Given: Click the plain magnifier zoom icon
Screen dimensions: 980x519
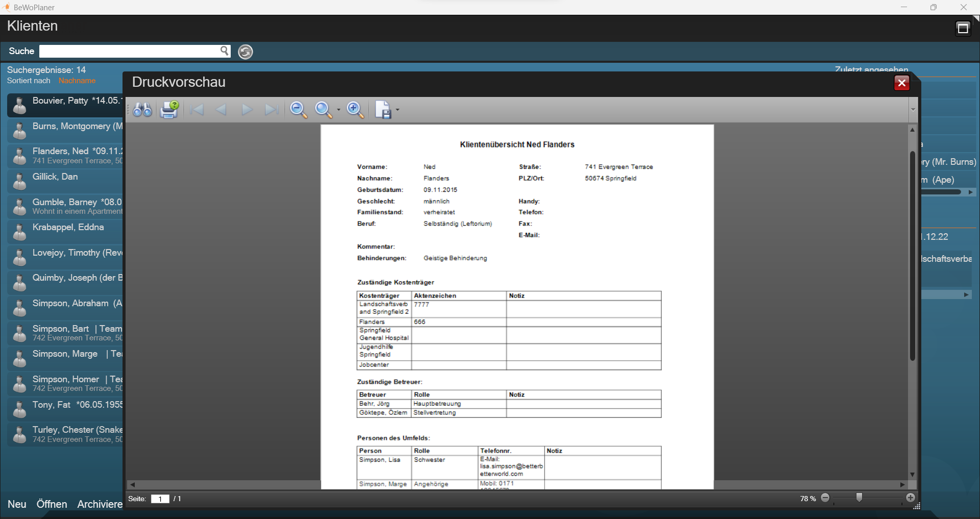Looking at the screenshot, I should [x=324, y=110].
